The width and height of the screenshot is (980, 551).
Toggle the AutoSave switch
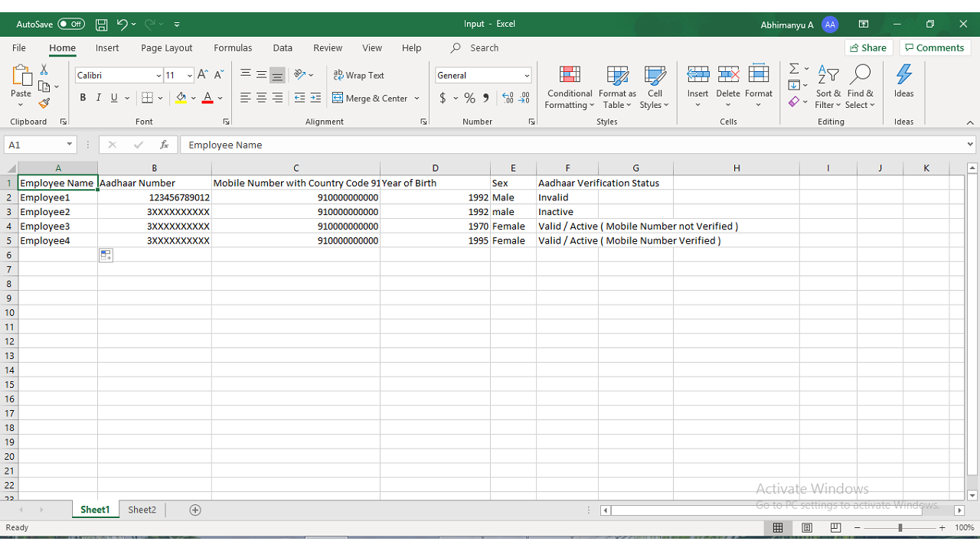tap(71, 24)
